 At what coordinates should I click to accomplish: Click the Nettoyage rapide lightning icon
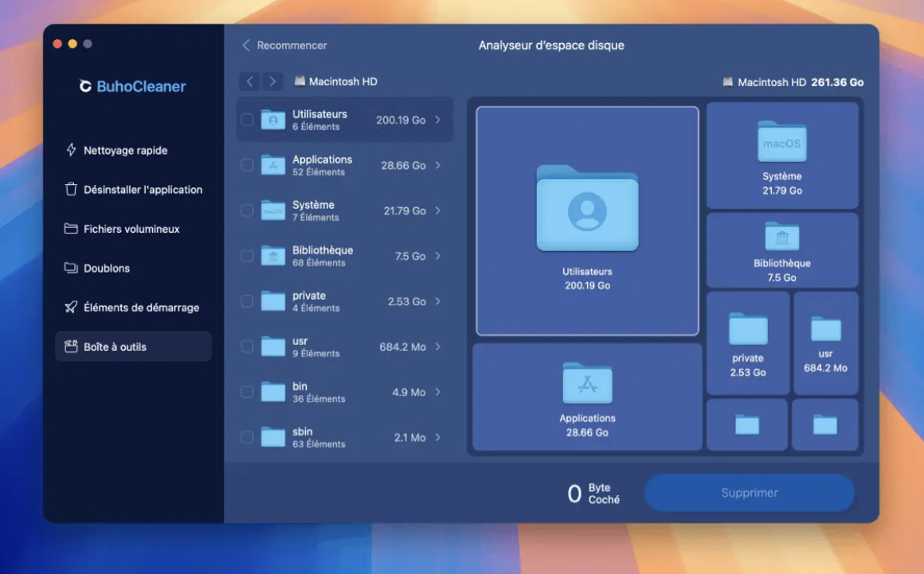click(x=71, y=150)
